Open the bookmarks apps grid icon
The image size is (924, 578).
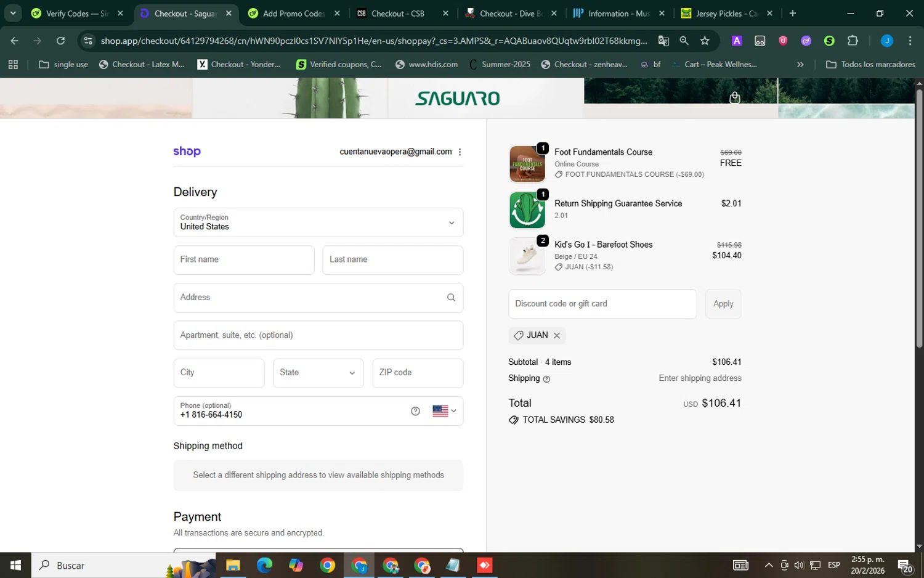point(13,64)
